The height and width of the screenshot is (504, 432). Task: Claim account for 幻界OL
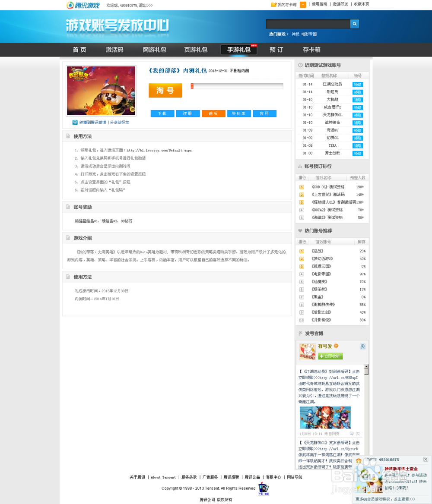pyautogui.click(x=357, y=138)
